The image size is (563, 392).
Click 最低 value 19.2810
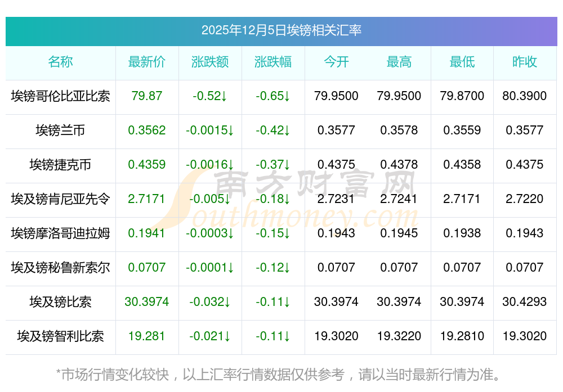[462, 336]
